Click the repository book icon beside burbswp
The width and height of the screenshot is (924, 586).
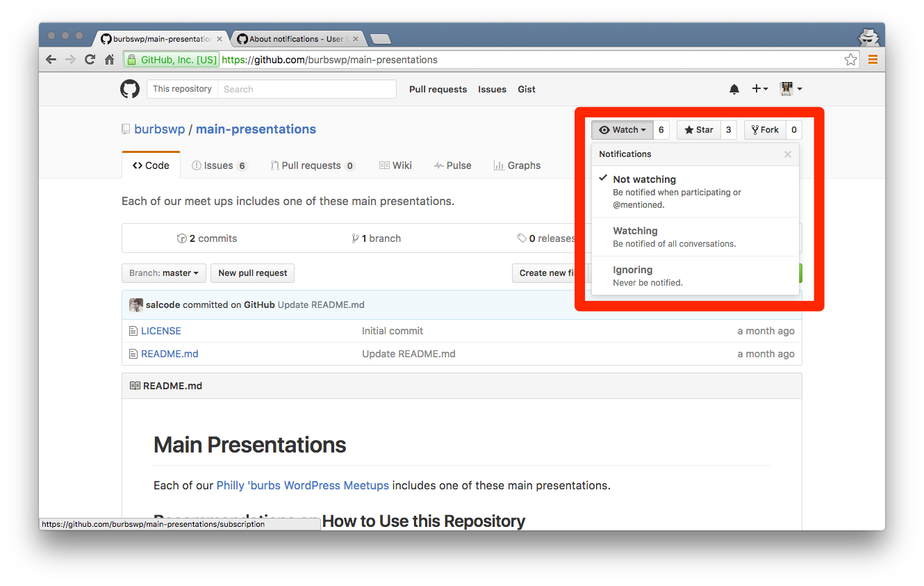point(126,129)
